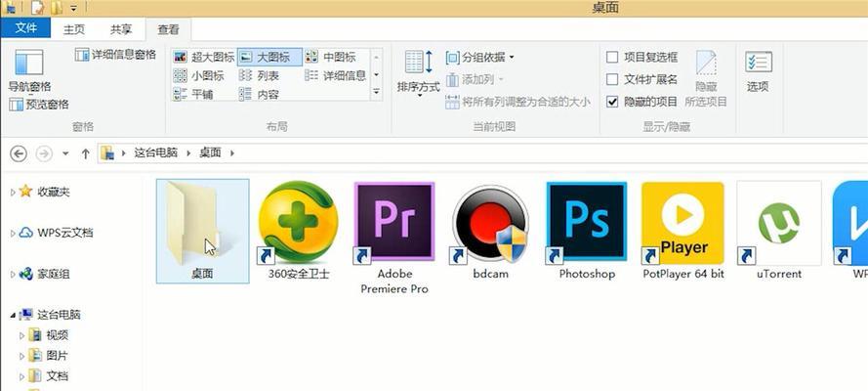Click new folder icon in title bar
Image resolution: width=868 pixels, height=391 pixels.
click(x=56, y=8)
